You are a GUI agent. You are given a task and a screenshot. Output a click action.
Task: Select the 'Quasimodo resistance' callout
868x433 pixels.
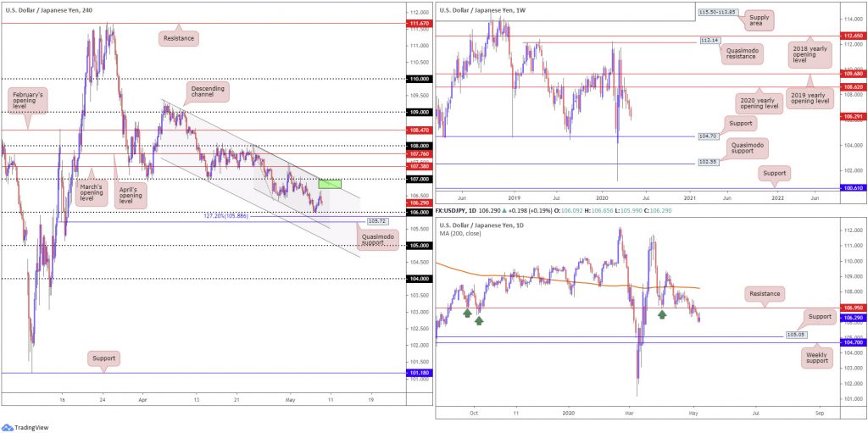click(x=743, y=54)
